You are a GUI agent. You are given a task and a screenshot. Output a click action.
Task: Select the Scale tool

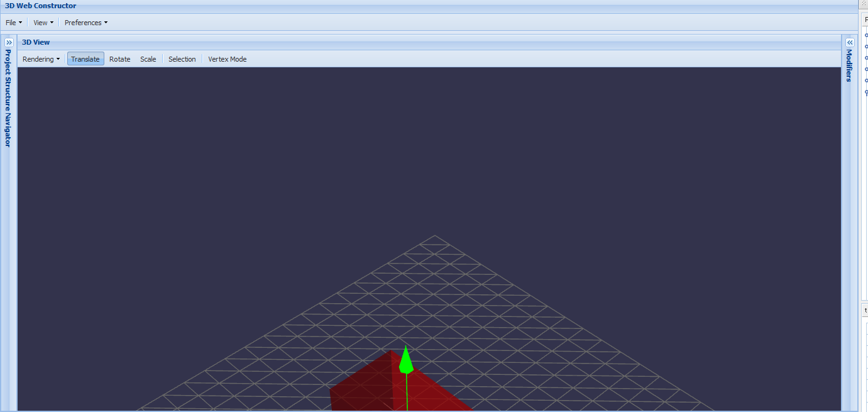tap(148, 59)
